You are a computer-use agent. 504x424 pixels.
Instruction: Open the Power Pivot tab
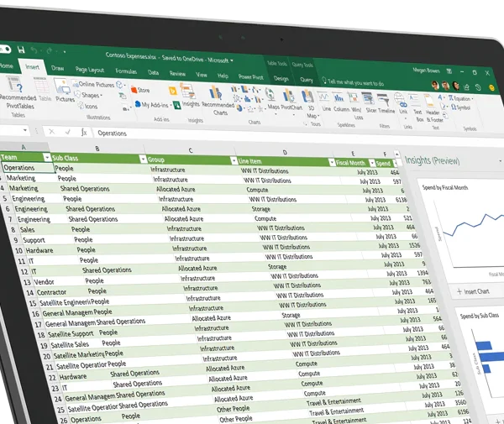[x=250, y=77]
